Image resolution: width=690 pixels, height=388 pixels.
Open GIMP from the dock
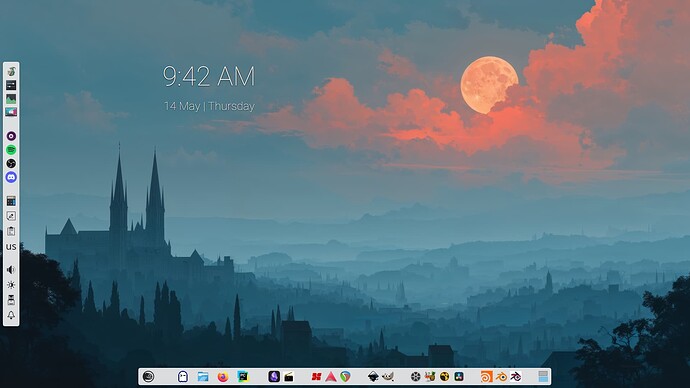388,377
